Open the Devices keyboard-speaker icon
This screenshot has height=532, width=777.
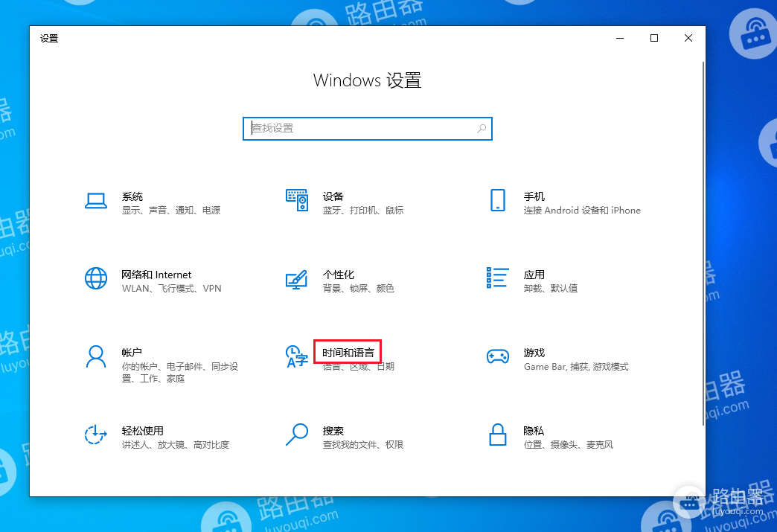point(297,200)
